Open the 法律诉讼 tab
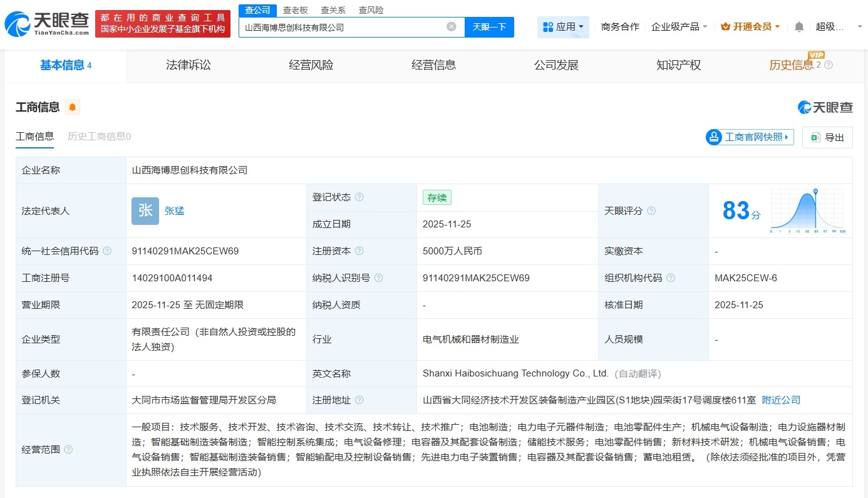868x498 pixels. point(189,65)
